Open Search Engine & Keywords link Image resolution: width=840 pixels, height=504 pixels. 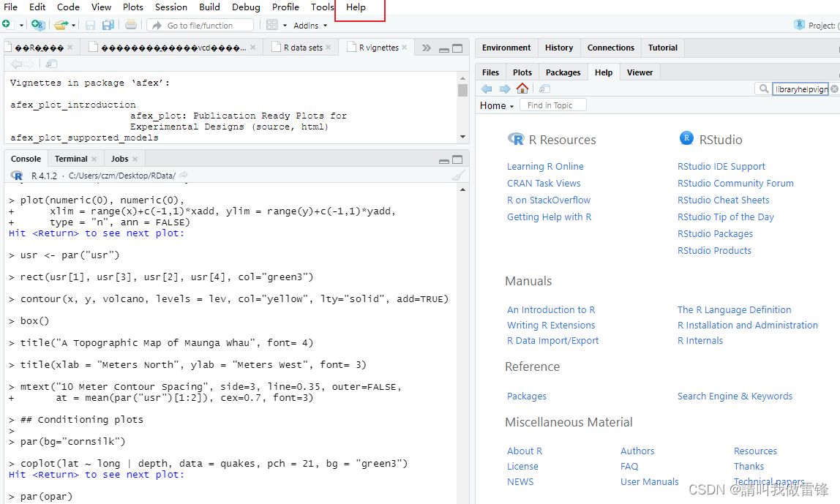tap(735, 396)
